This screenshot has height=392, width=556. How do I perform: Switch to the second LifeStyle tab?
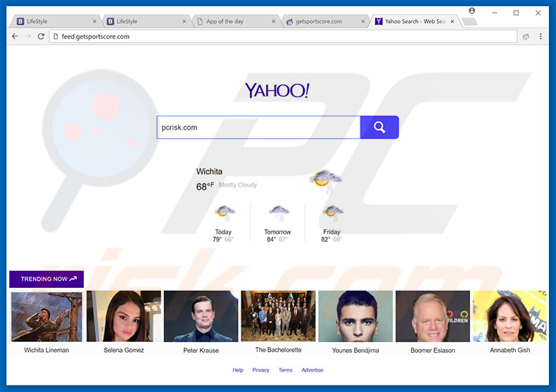(x=146, y=21)
